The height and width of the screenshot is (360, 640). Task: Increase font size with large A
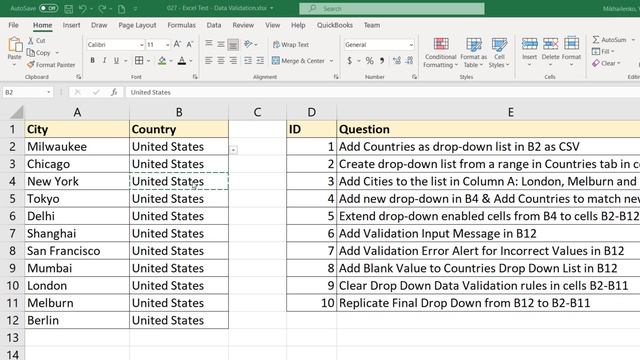(177, 44)
